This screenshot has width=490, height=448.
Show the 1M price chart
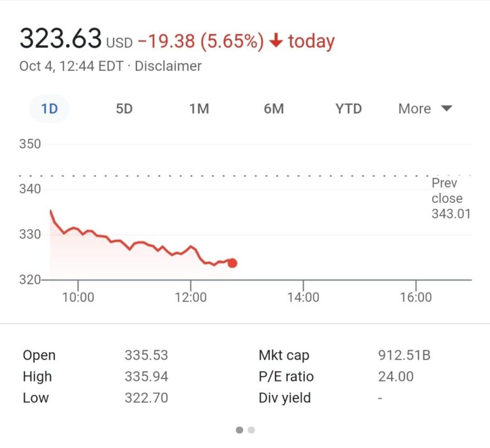(199, 108)
